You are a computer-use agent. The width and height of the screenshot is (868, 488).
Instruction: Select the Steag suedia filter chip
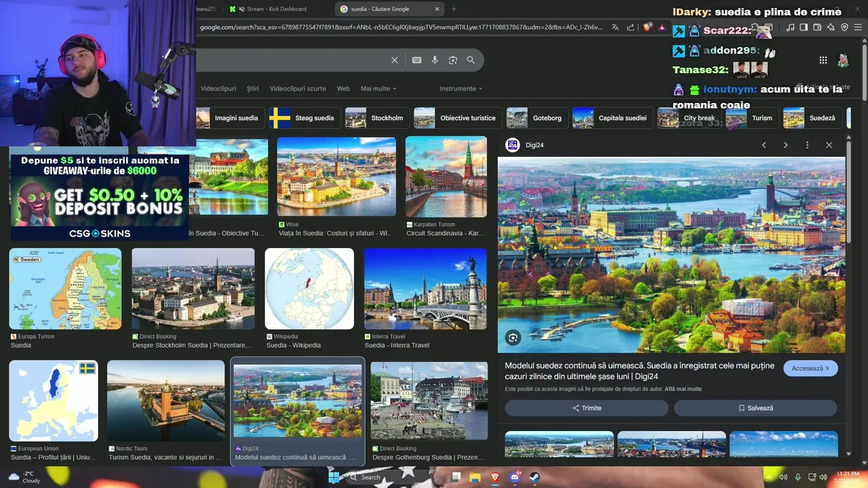point(304,118)
